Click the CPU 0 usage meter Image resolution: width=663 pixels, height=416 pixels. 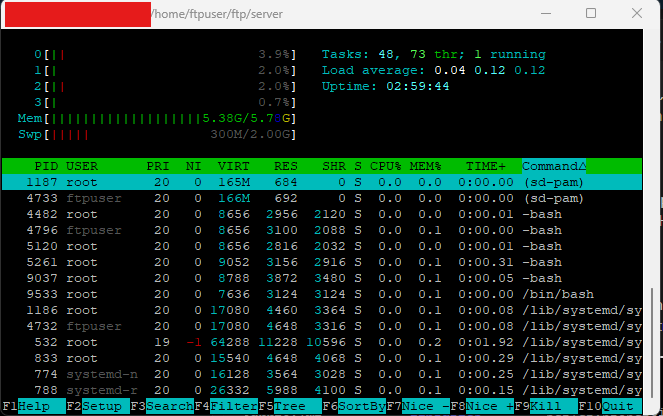point(165,55)
